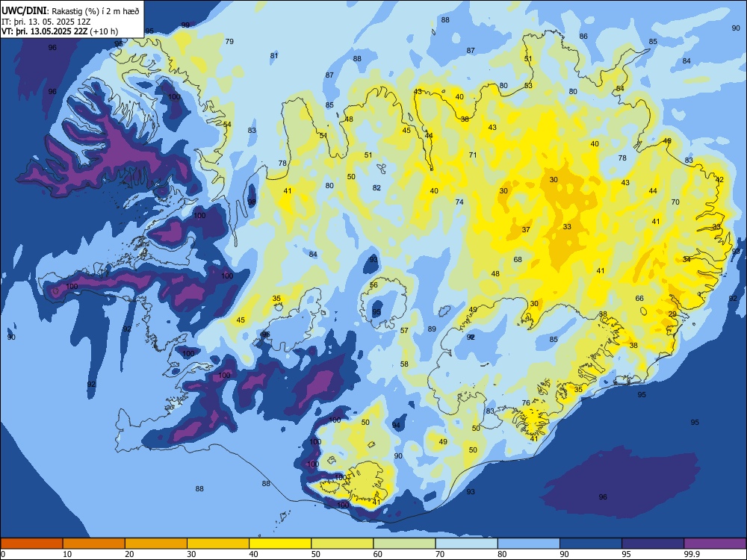Image resolution: width=747 pixels, height=560 pixels.
Task: Click the map value 46
Action: click(x=667, y=141)
